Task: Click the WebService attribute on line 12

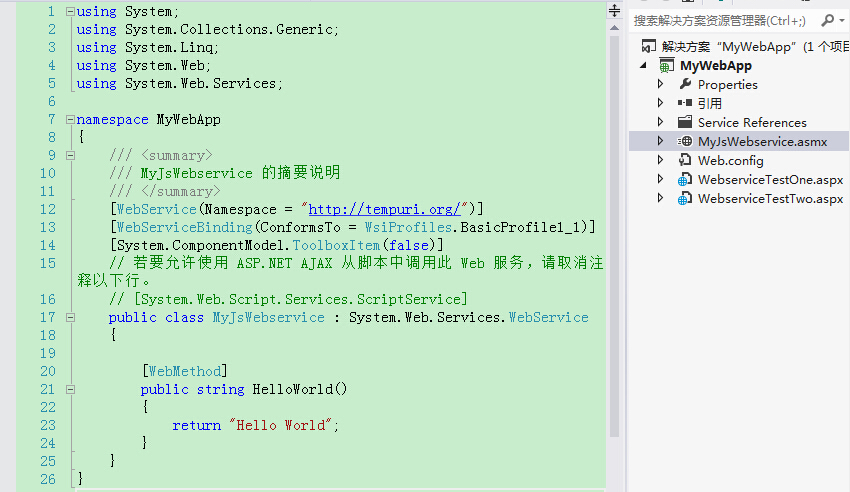Action: [156, 209]
